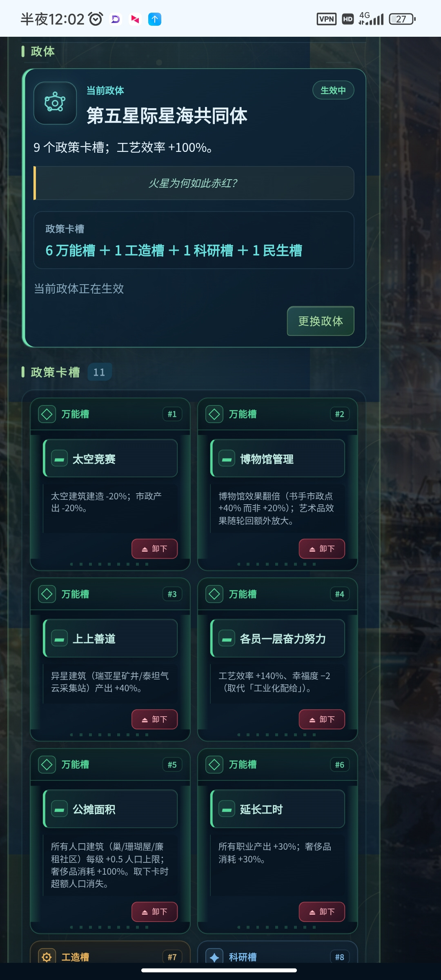
Task: Tap the alarm clock status bar icon
Action: [x=96, y=19]
